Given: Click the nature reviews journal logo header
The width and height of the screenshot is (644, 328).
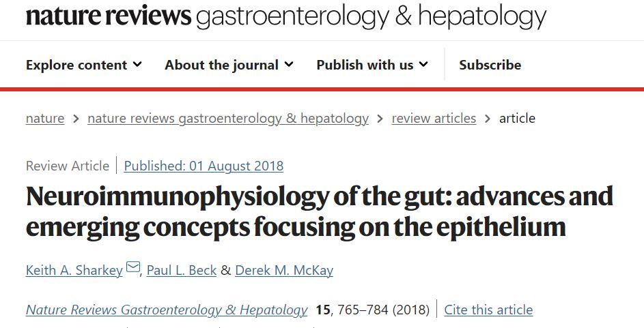Looking at the screenshot, I should pos(285,16).
